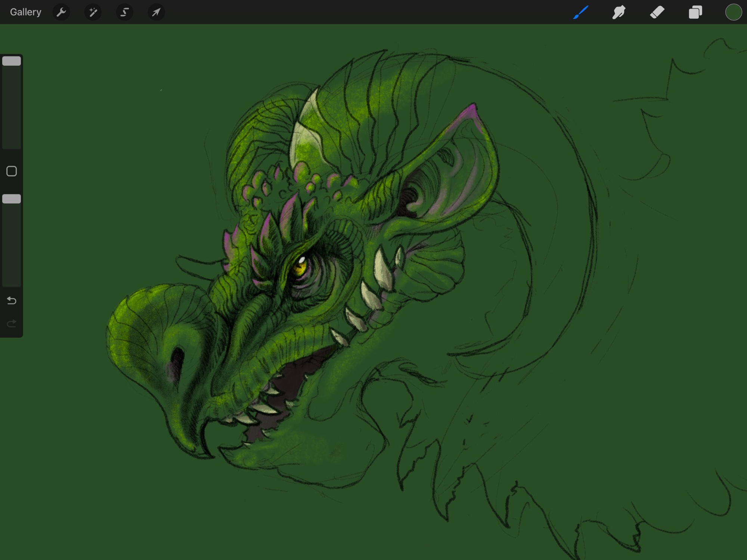Click the brush size slider handle
The image size is (747, 560).
click(x=12, y=61)
